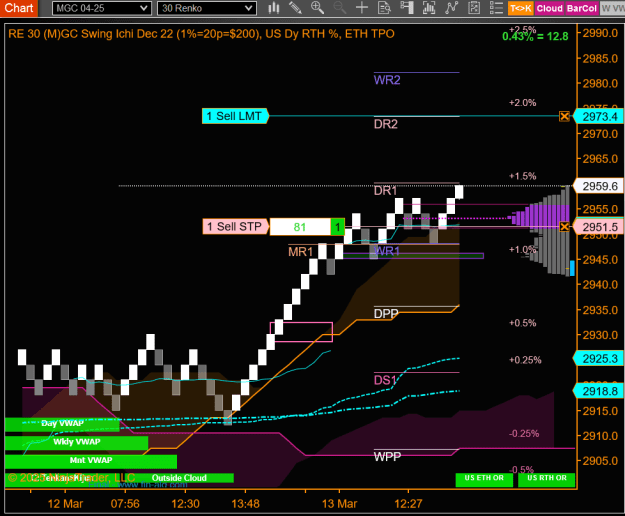Image resolution: width=625 pixels, height=516 pixels.
Task: Toggle the Chart Trader panel icon
Action: 407,8
